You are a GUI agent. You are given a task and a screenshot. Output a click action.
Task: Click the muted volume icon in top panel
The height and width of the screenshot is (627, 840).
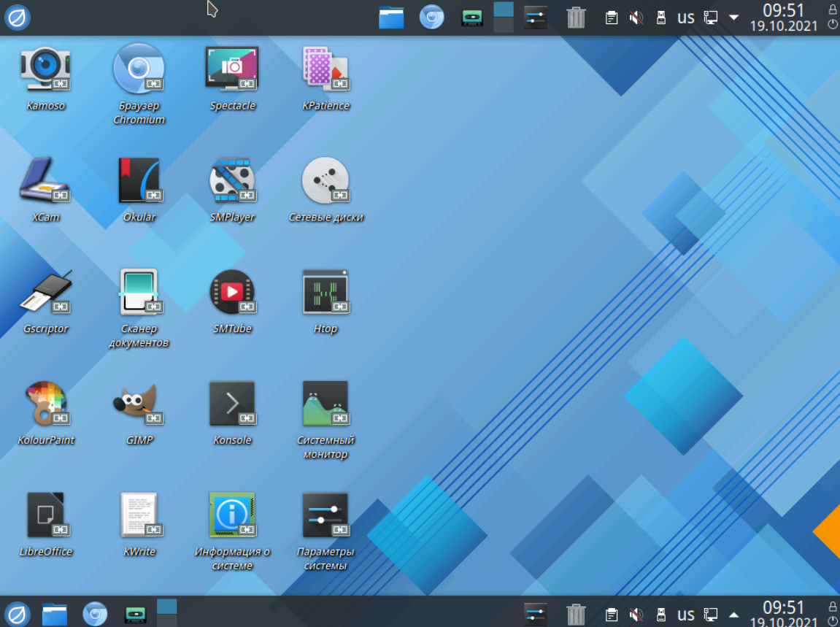coord(636,18)
